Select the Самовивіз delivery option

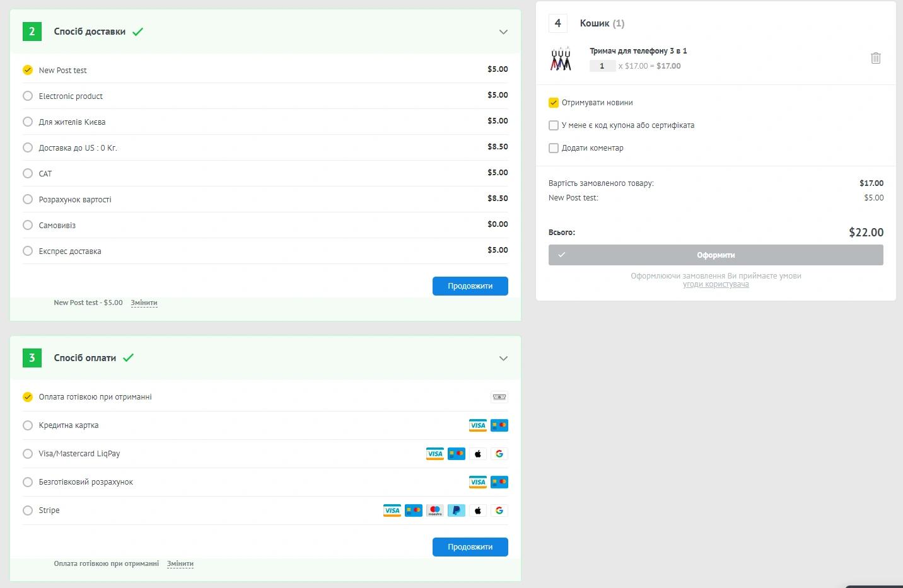28,225
